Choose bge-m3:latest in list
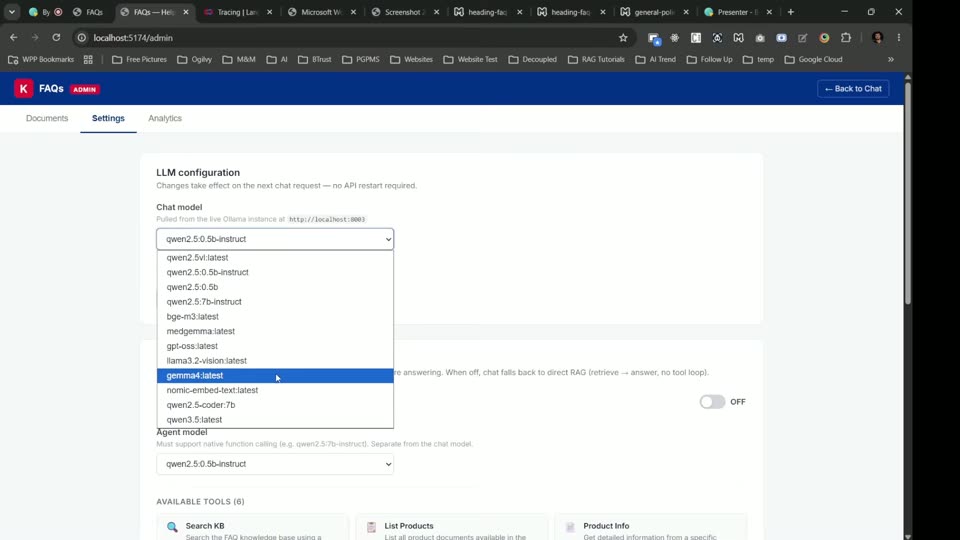 pyautogui.click(x=275, y=317)
